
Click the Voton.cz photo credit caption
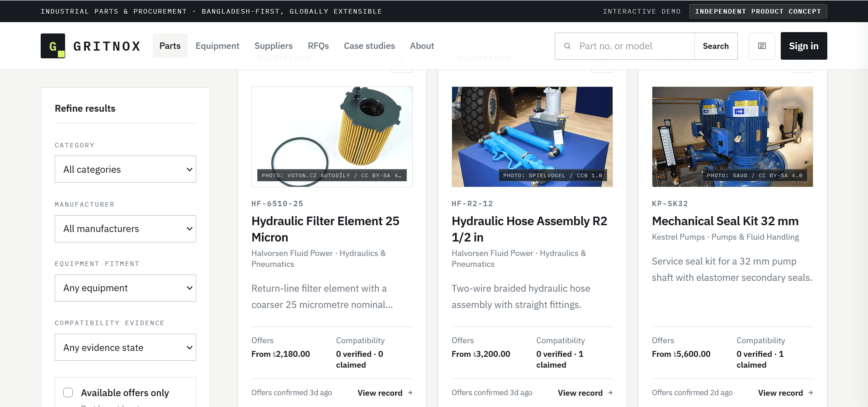[x=331, y=175]
